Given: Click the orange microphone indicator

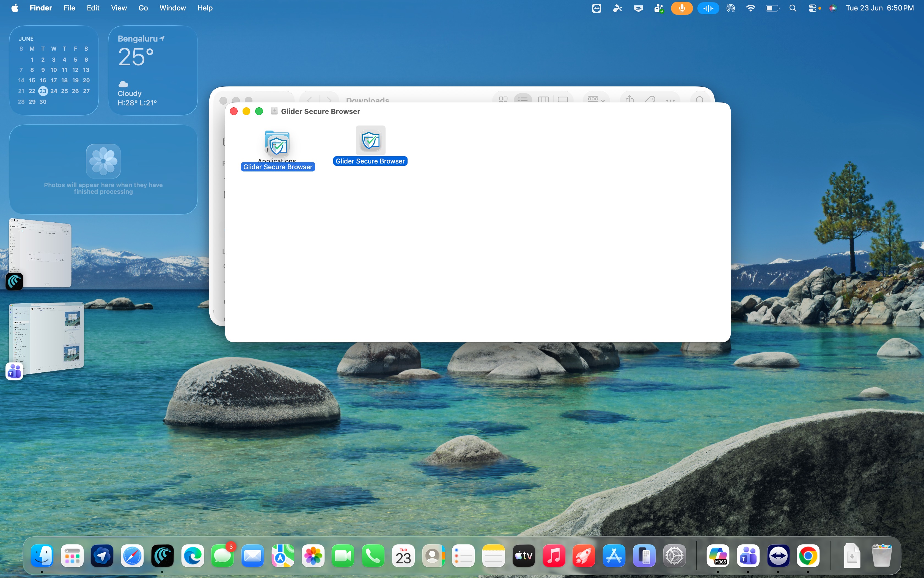Looking at the screenshot, I should tap(682, 8).
